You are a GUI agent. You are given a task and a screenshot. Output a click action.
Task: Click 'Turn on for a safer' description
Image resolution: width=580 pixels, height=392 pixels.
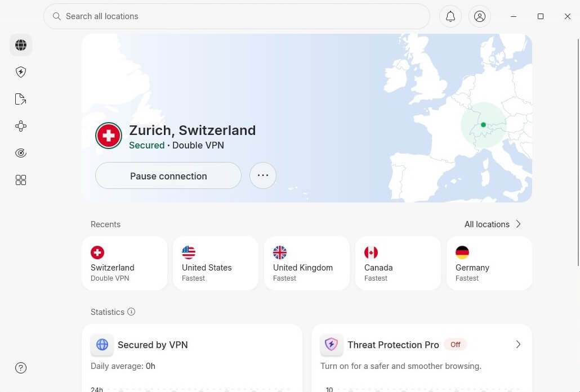(400, 366)
